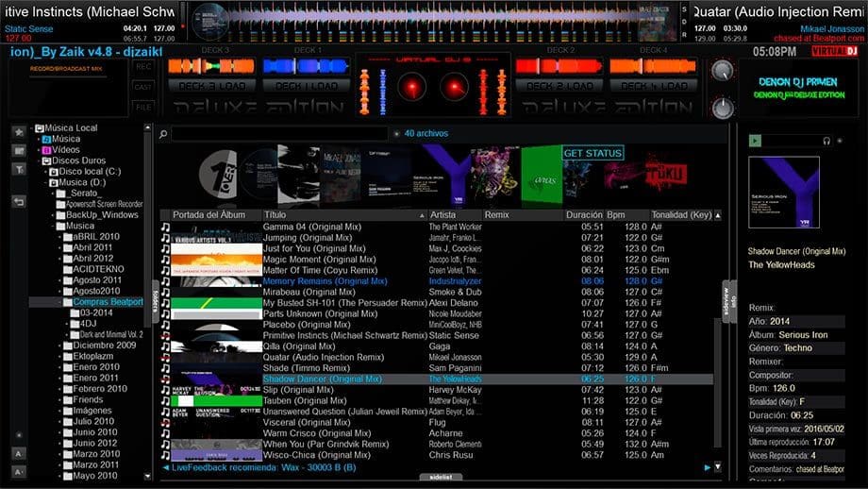Click the folder tree scrollbar down arrow

(x=147, y=476)
